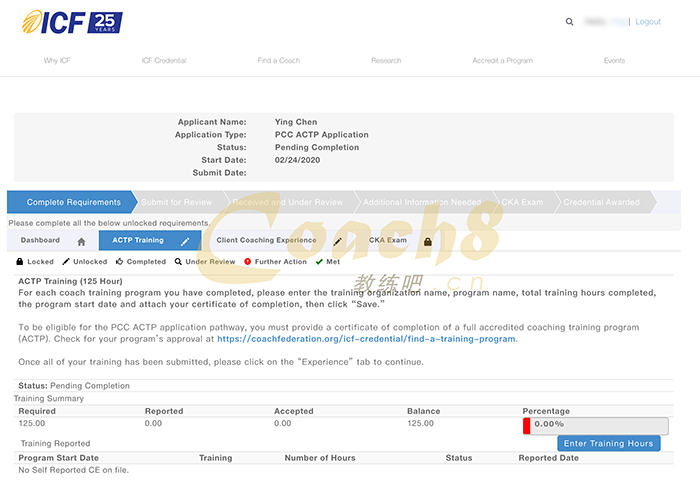Click the home icon beside Dashboard
The height and width of the screenshot is (486, 700).
point(81,242)
